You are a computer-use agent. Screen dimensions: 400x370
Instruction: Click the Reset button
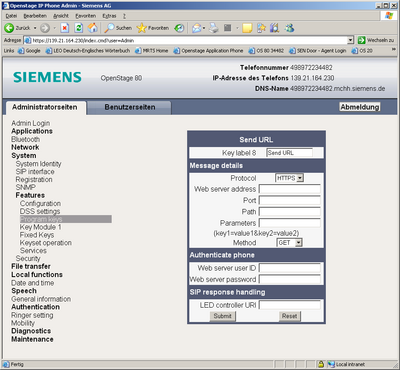point(289,316)
